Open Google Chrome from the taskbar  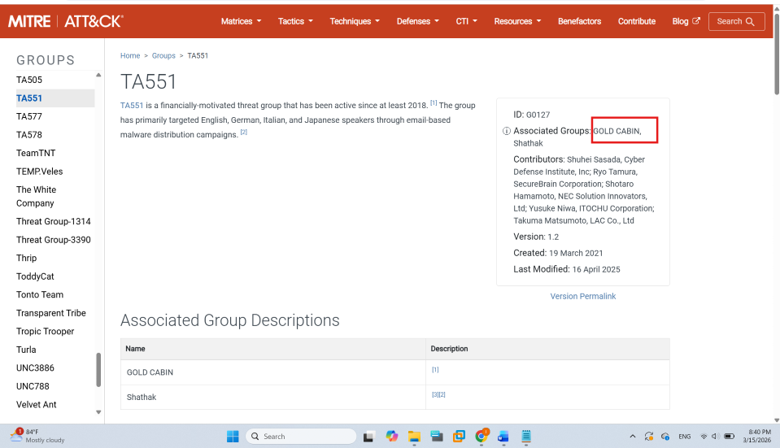tap(481, 436)
